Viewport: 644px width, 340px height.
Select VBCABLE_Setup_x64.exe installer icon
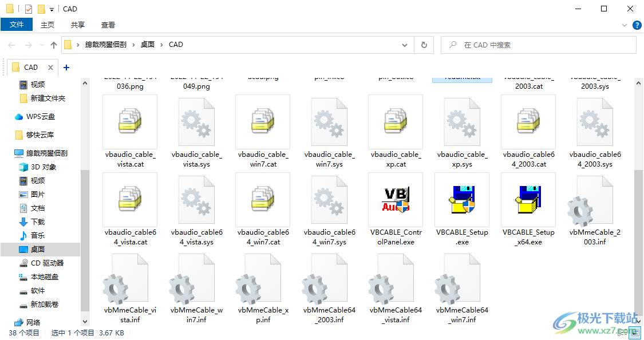(528, 200)
